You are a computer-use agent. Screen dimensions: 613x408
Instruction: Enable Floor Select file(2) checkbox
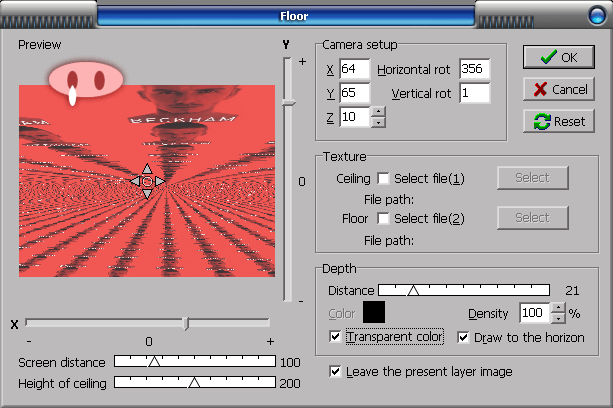[383, 218]
